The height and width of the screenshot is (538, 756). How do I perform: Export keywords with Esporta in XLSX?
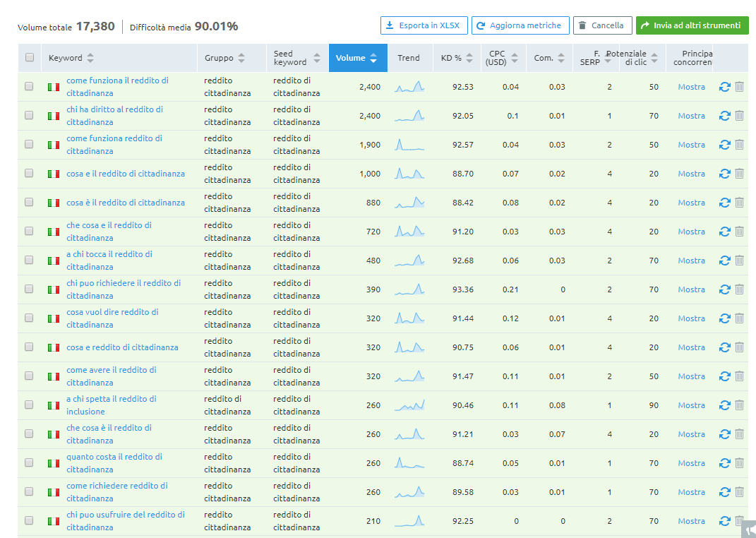coord(424,25)
